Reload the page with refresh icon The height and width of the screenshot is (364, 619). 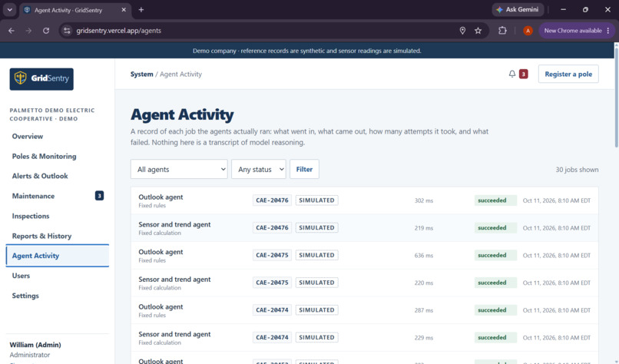coord(46,31)
